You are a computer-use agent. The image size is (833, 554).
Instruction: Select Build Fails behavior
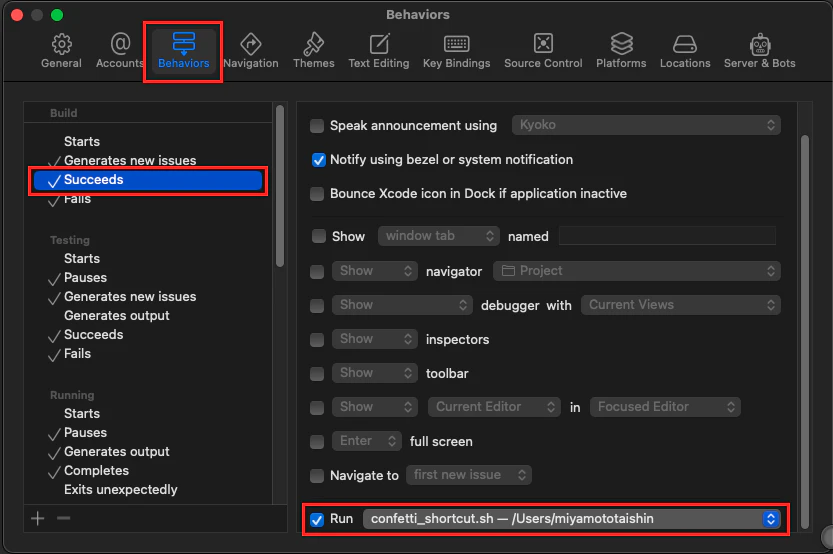click(x=77, y=199)
